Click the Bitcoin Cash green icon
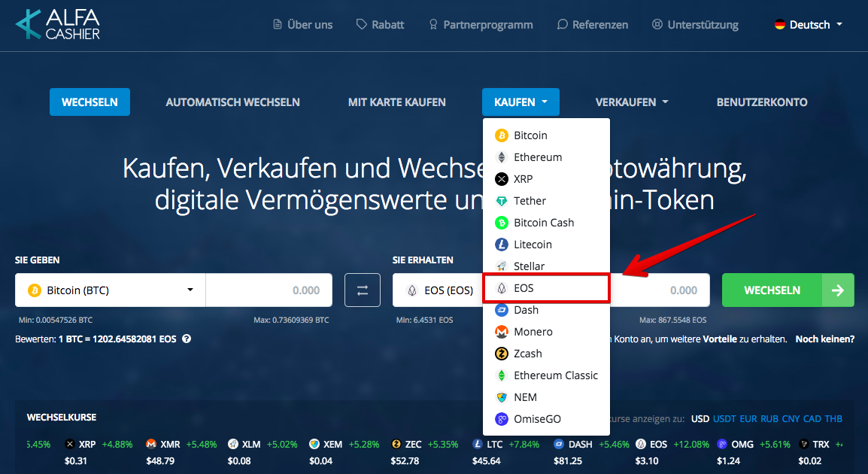Screen dimensions: 868x474 [502, 223]
